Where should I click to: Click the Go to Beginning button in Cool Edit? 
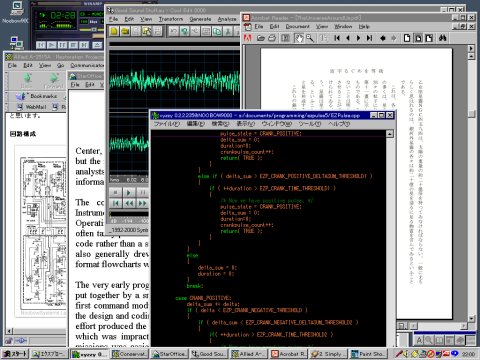click(116, 203)
